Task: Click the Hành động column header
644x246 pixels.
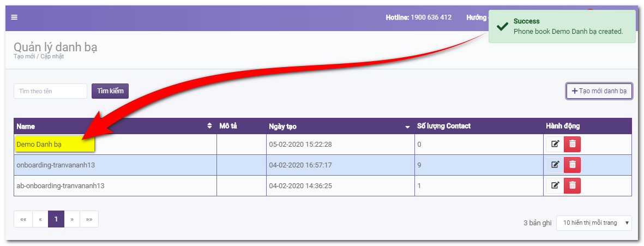Action: coord(587,126)
